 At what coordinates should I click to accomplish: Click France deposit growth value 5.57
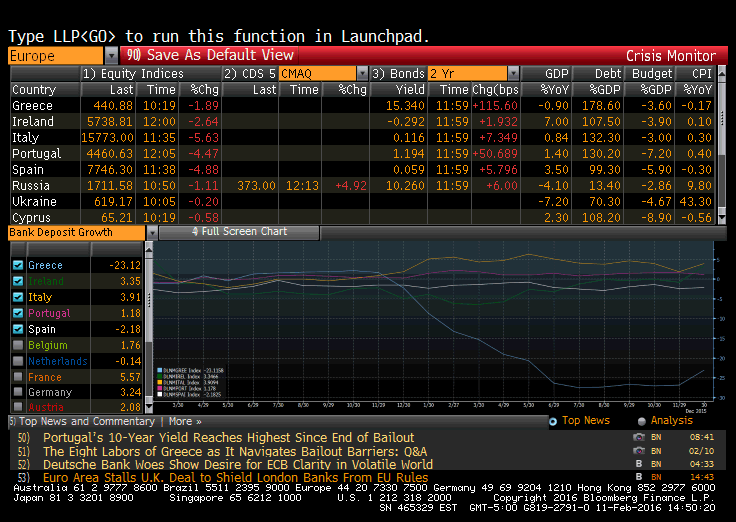[130, 377]
